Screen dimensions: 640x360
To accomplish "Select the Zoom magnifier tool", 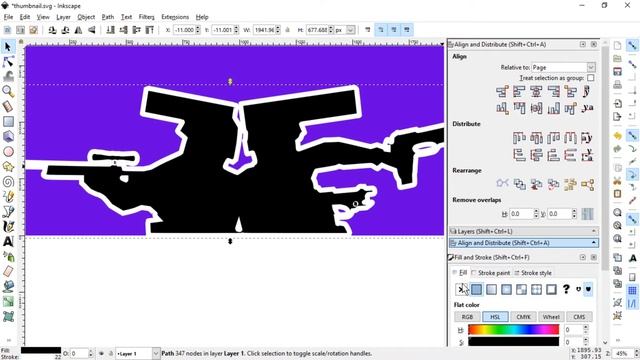I will click(x=8, y=91).
